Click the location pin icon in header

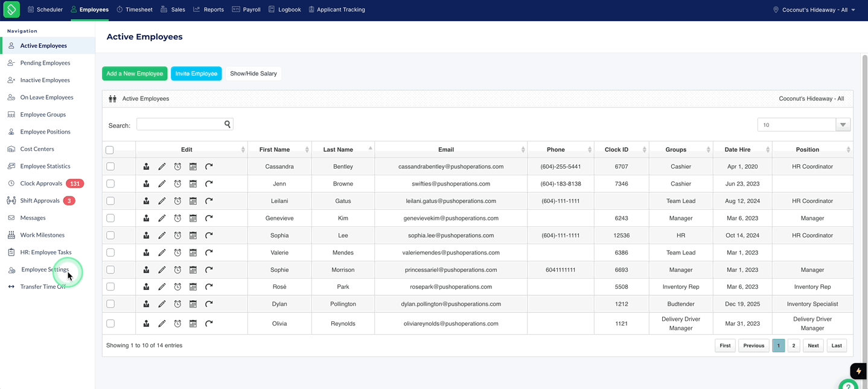[x=776, y=10]
